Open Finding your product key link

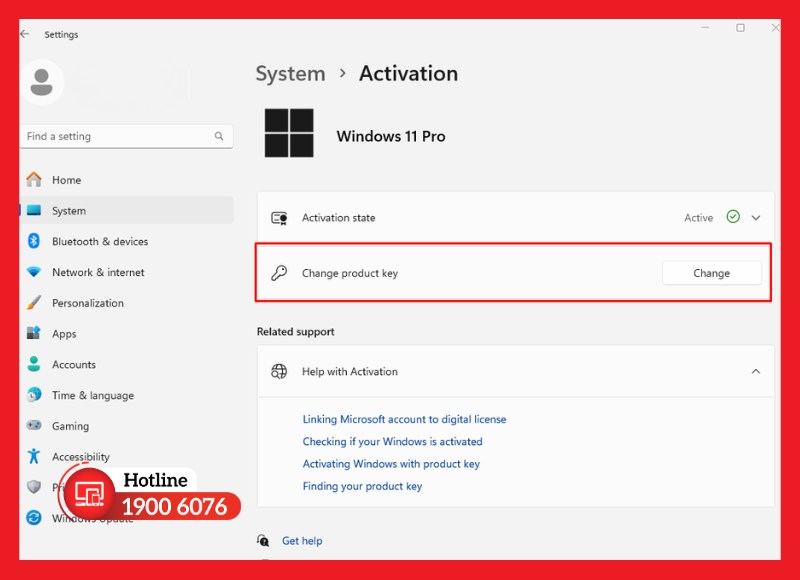362,486
